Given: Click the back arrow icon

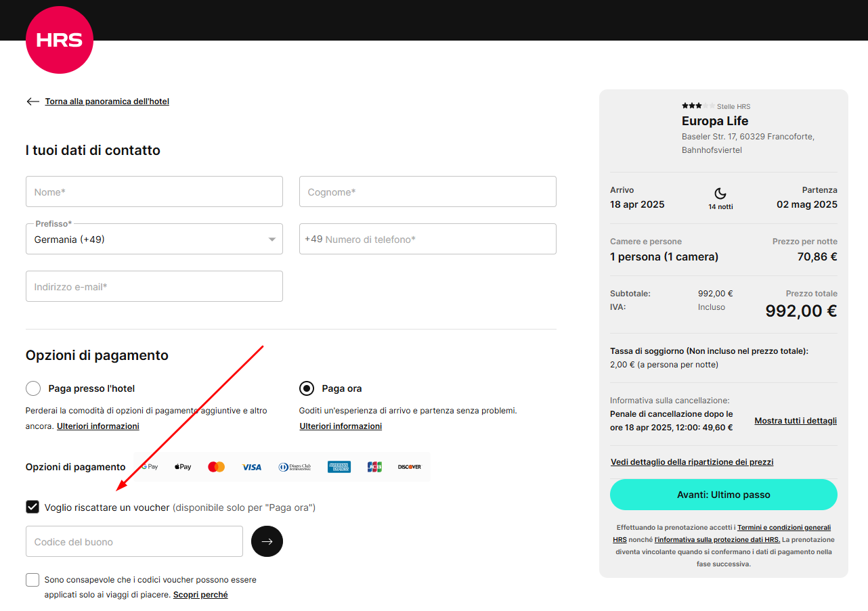Looking at the screenshot, I should (32, 101).
